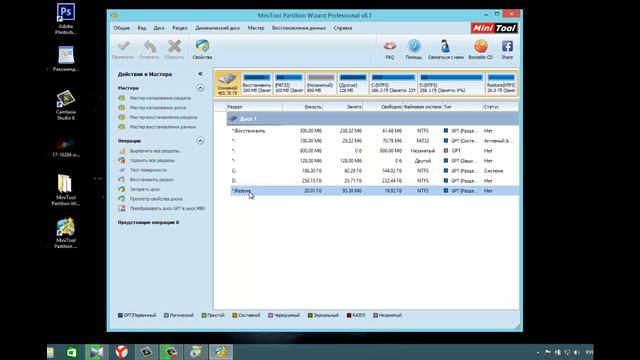The image size is (640, 360).
Task: Select the Восстановить 300 MB partition block
Action: point(257,84)
